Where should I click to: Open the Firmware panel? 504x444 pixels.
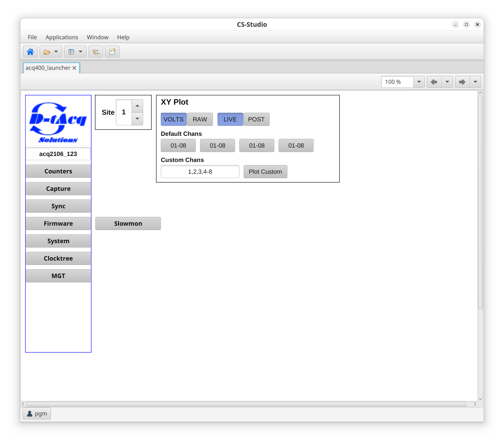[58, 224]
